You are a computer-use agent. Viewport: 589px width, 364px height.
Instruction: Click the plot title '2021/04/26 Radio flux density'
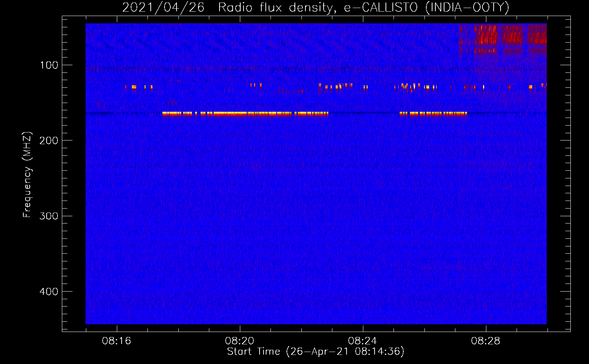tap(315, 7)
